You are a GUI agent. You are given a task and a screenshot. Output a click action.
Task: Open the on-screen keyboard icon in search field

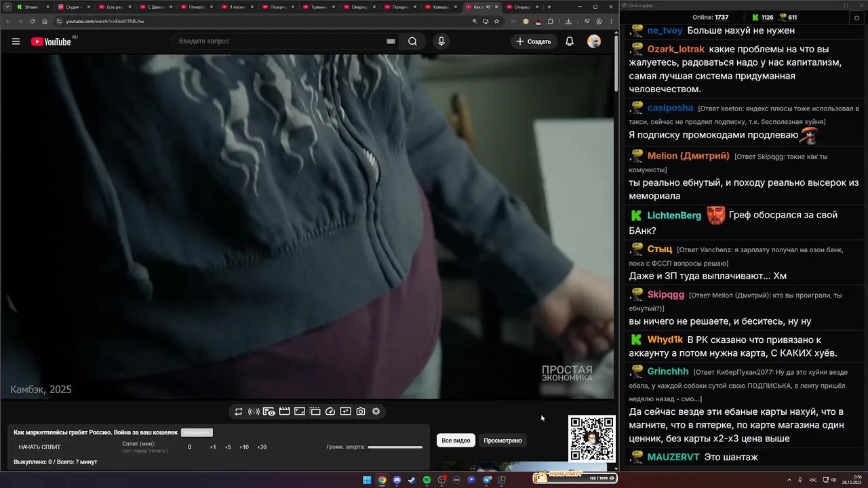coord(391,41)
